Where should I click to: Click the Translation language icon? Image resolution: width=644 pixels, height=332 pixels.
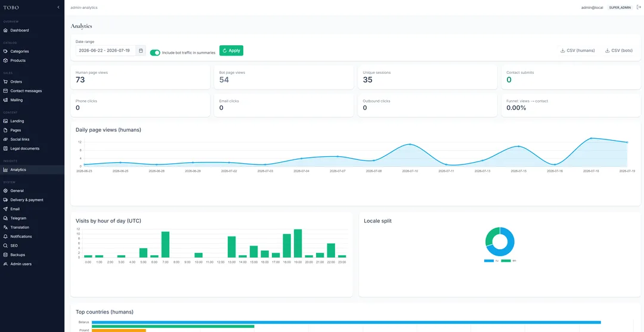pyautogui.click(x=5, y=227)
